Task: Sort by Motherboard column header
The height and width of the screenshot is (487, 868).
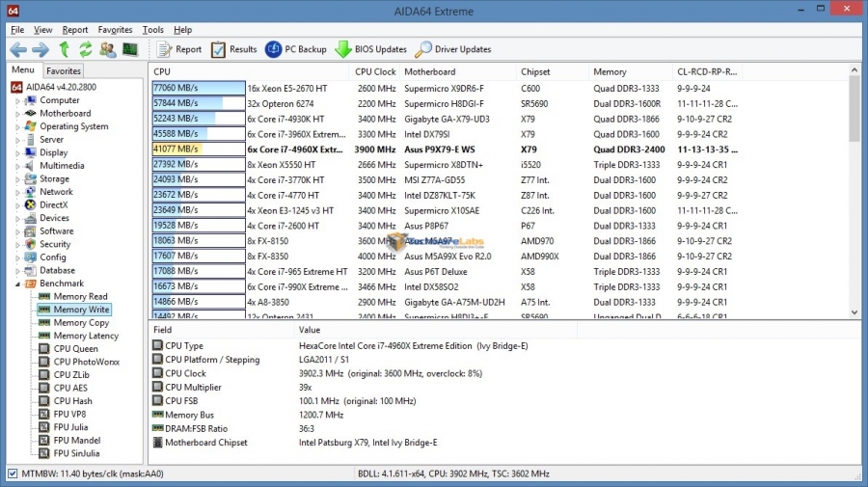Action: (x=457, y=72)
